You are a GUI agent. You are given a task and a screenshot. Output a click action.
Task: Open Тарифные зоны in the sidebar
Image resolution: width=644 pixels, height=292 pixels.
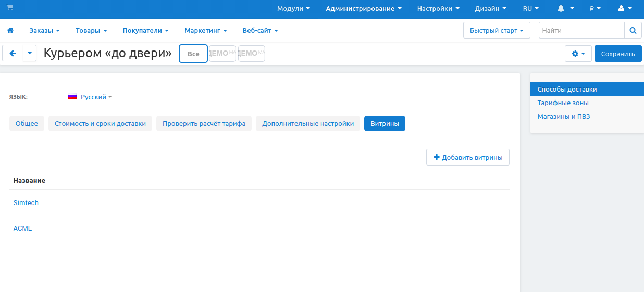tap(563, 103)
